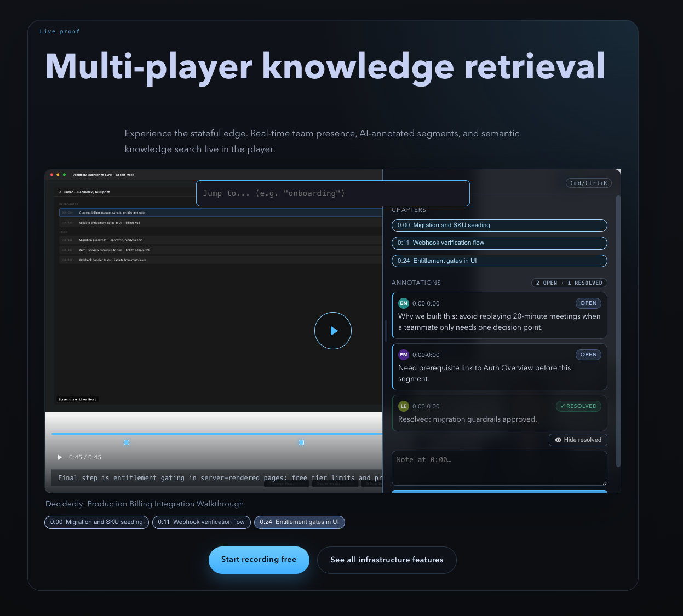Click the Note at 0:00 comment field
This screenshot has width=683, height=616.
click(499, 468)
